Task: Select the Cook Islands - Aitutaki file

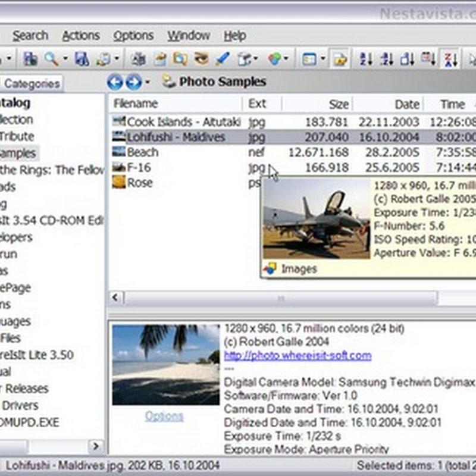Action: [x=183, y=122]
